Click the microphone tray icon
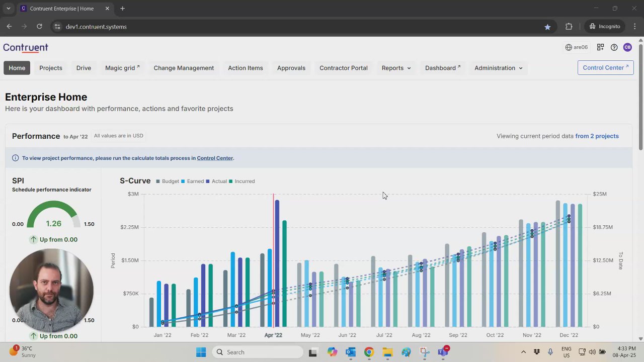The height and width of the screenshot is (362, 644). [550, 352]
